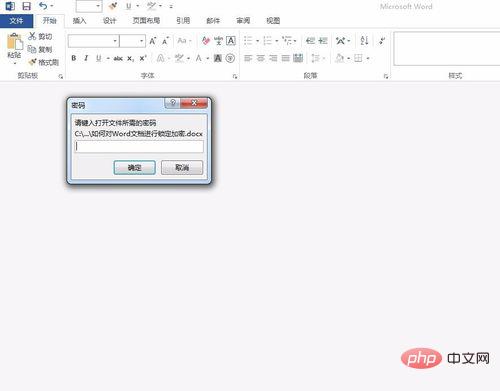The height and width of the screenshot is (391, 500).
Task: Toggle Subscript formatting
Action: (130, 59)
